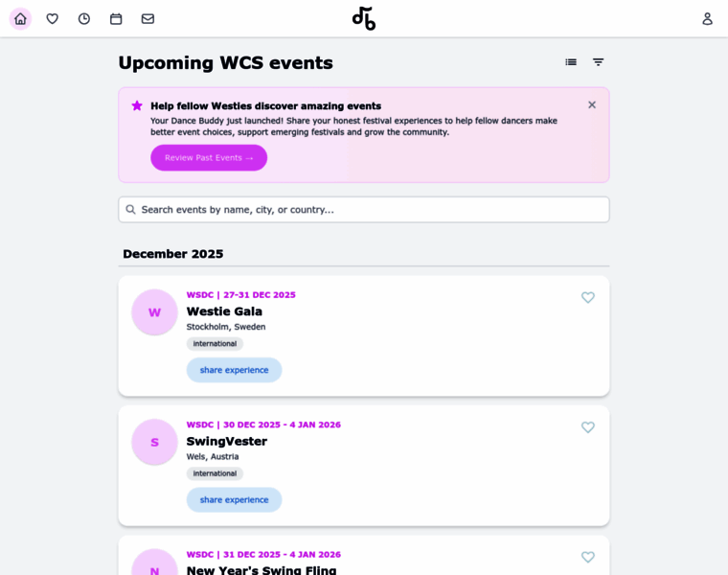Viewport: 728px width, 575px height.
Task: Share experience for Westie Gala
Action: [234, 370]
